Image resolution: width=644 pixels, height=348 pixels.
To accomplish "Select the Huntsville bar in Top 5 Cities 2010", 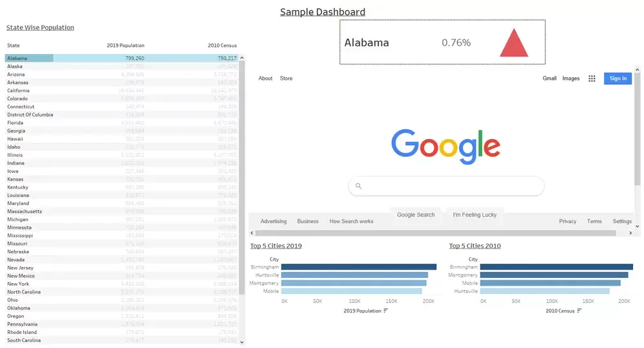I will pyautogui.click(x=545, y=291).
